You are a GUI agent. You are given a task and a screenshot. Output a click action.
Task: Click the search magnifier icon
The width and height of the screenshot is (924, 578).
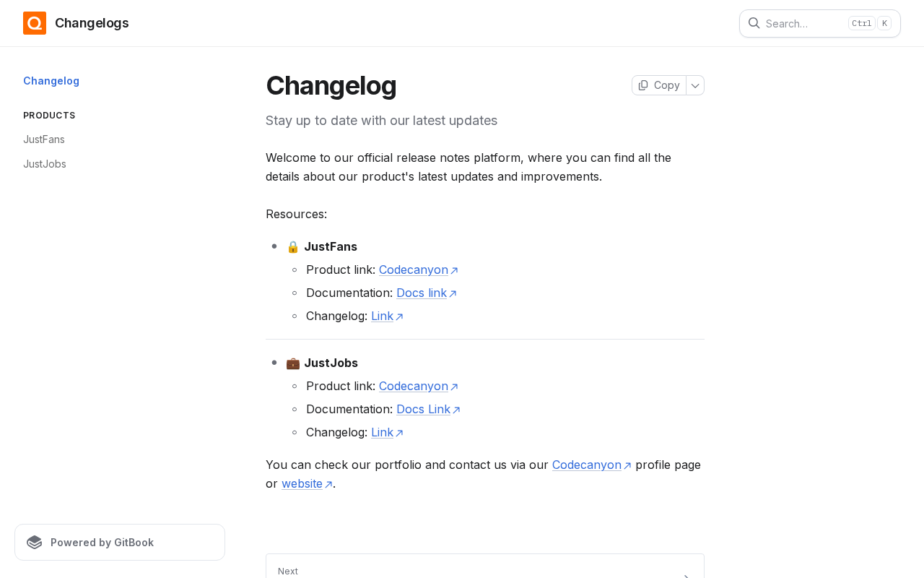(x=754, y=23)
